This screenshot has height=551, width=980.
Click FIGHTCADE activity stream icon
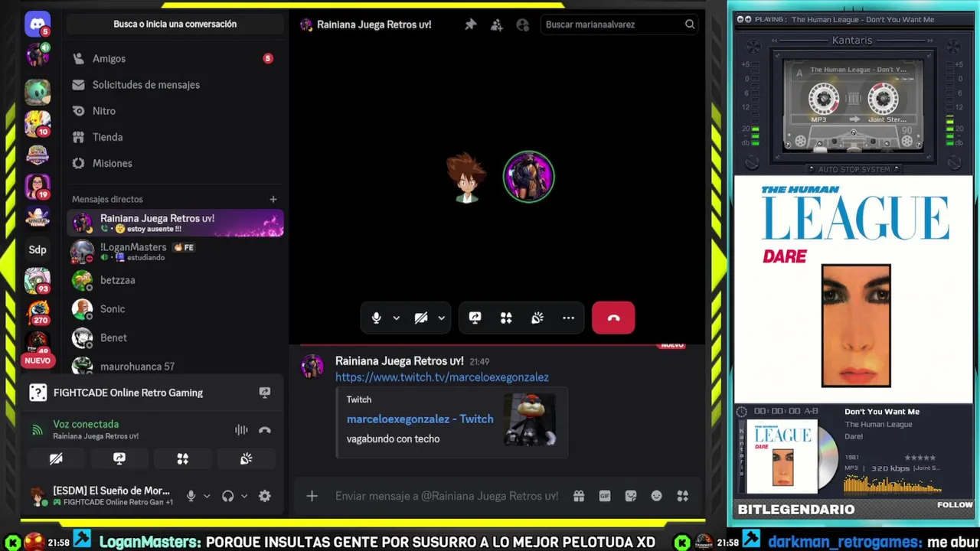tap(265, 393)
